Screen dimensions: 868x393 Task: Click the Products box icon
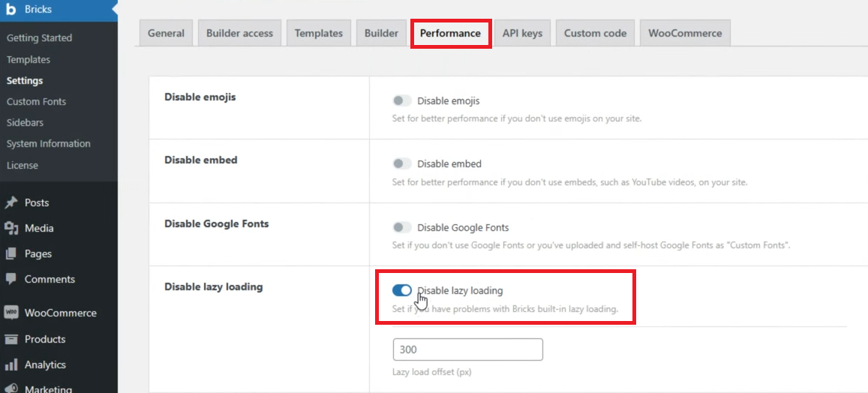coord(11,339)
